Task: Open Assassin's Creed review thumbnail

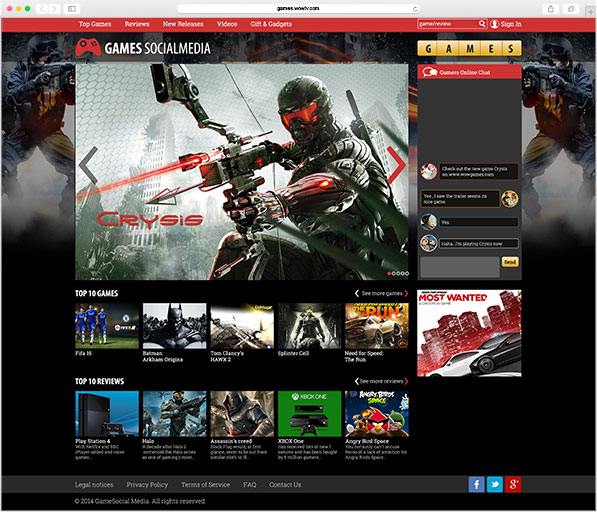Action: [x=242, y=414]
